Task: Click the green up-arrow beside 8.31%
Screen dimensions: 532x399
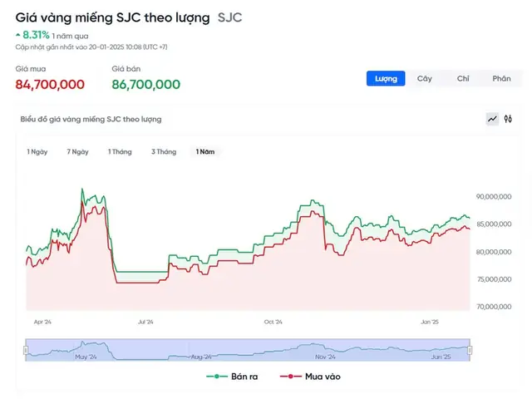Action: click(x=18, y=35)
